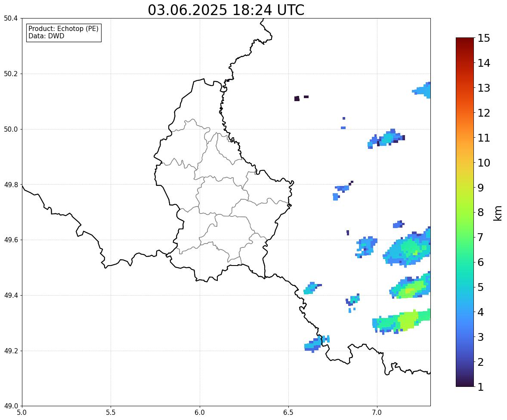The image size is (507, 420).
Task: Click the longitude axis label '7.0'
Action: 377,413
